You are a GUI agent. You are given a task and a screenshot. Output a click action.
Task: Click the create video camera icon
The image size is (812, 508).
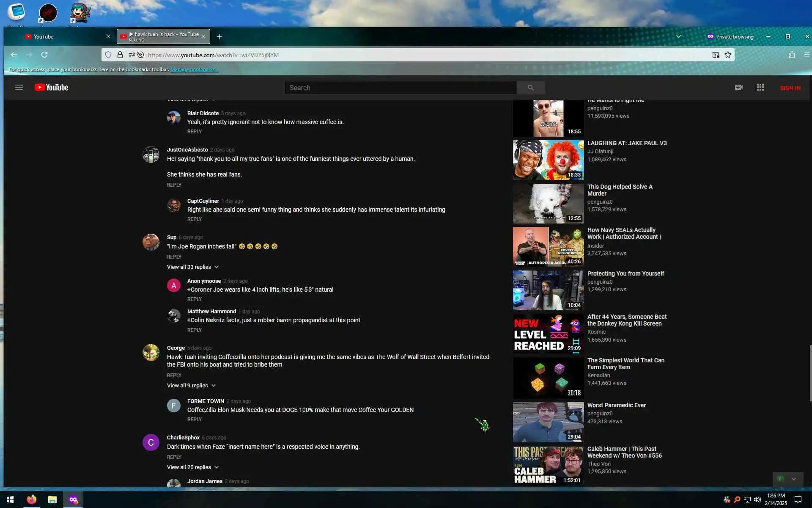pyautogui.click(x=738, y=88)
